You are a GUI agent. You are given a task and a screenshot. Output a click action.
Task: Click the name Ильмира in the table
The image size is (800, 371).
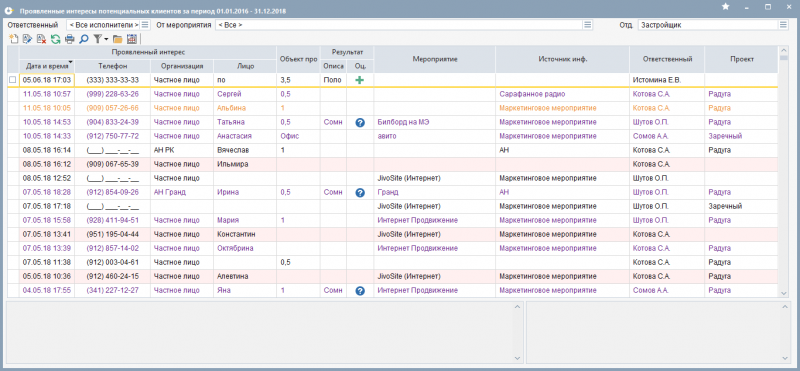pos(233,164)
